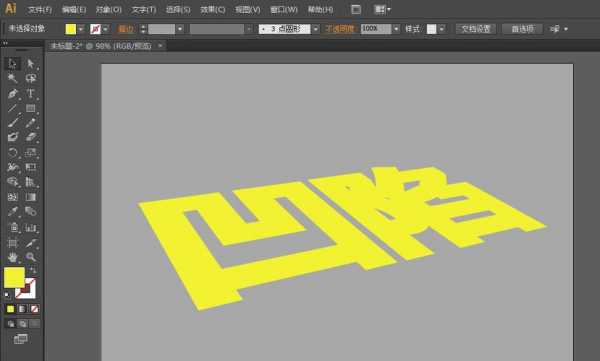Select the Pen tool
The height and width of the screenshot is (361, 600).
tap(13, 93)
